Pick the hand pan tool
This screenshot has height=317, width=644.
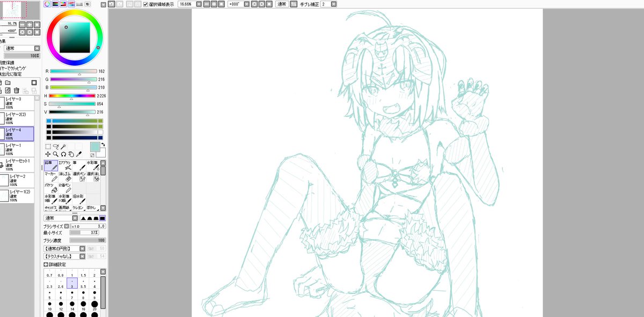[x=71, y=154]
